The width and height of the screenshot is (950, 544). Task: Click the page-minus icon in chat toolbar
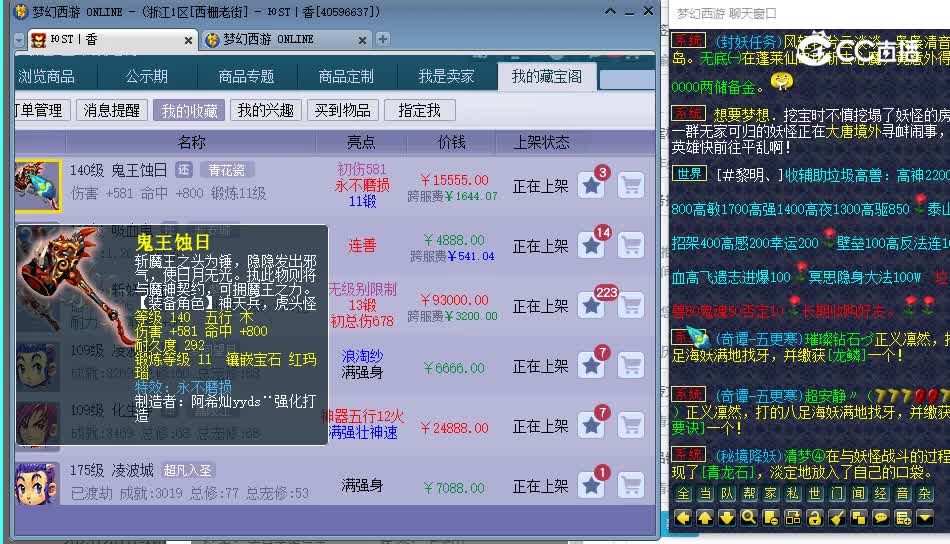pyautogui.click(x=771, y=518)
